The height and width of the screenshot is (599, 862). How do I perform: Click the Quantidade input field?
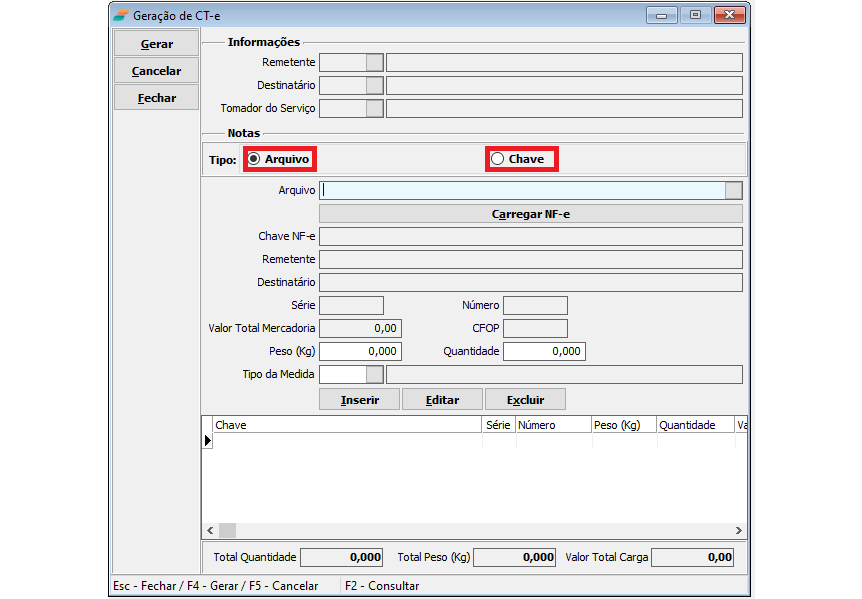click(x=543, y=352)
